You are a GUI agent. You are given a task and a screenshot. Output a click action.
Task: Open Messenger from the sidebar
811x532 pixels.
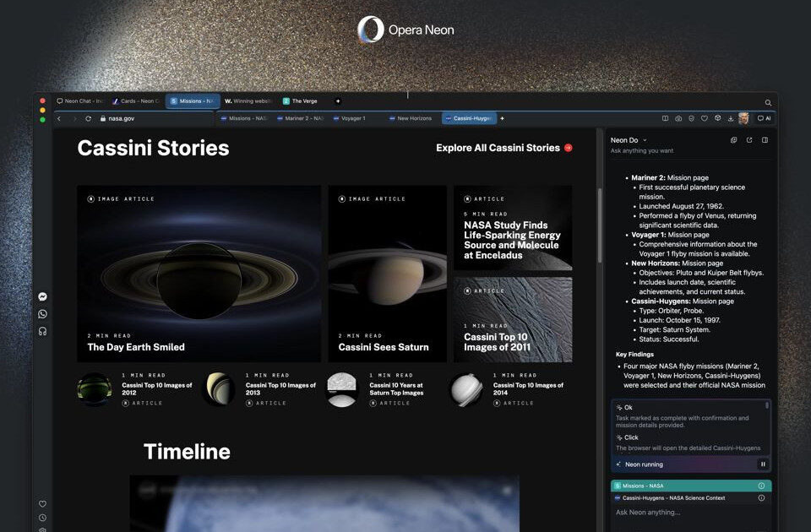(x=42, y=296)
